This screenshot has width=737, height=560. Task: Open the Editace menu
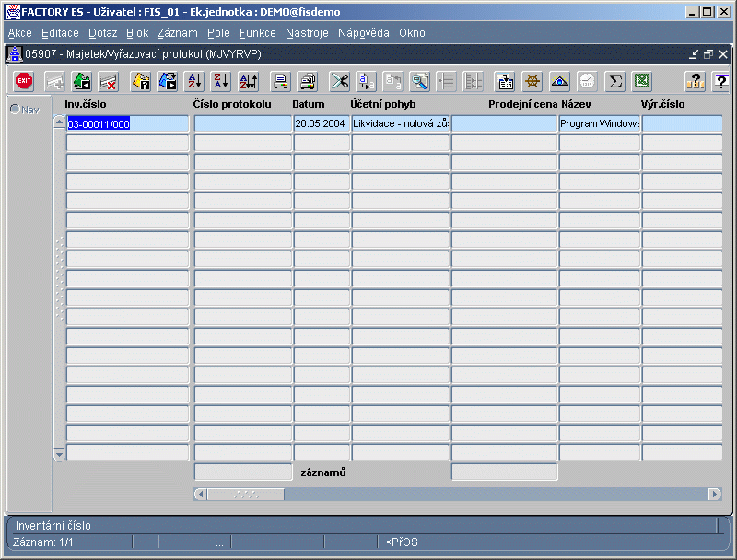[x=60, y=33]
